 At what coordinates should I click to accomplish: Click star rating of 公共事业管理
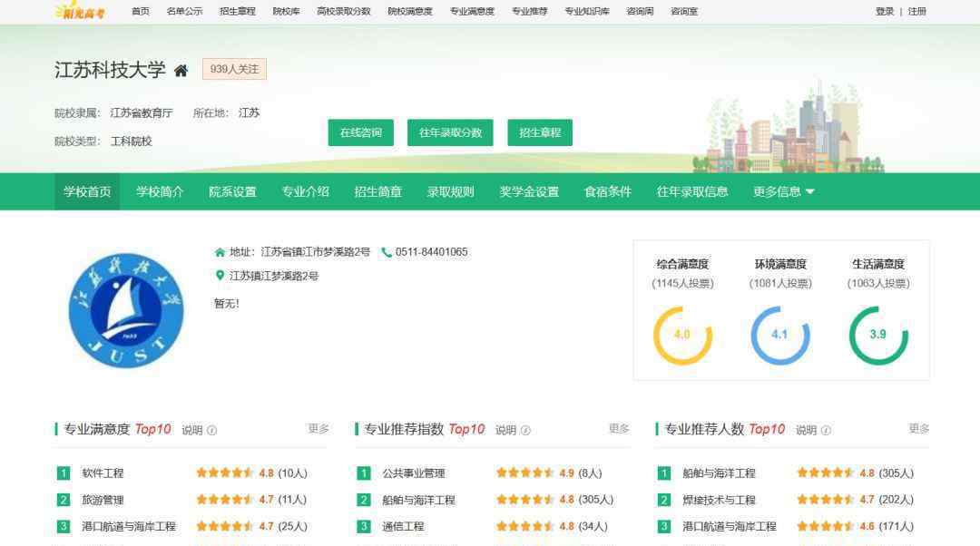[x=525, y=473]
